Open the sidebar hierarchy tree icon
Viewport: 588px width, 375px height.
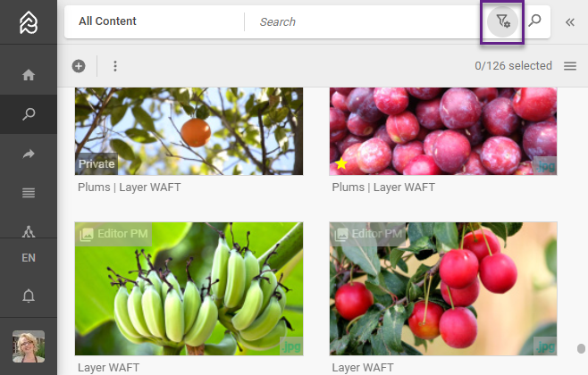point(29,232)
